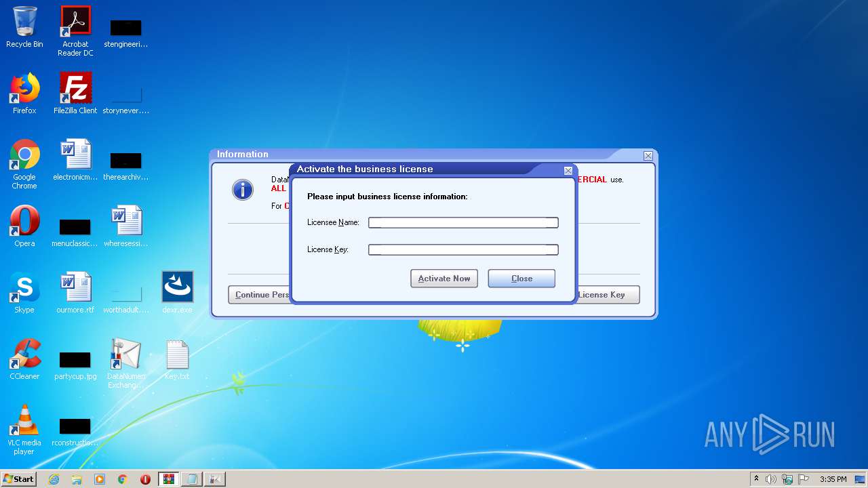868x488 pixels.
Task: Select Acrobat Reader DC desktop icon
Action: click(x=75, y=31)
